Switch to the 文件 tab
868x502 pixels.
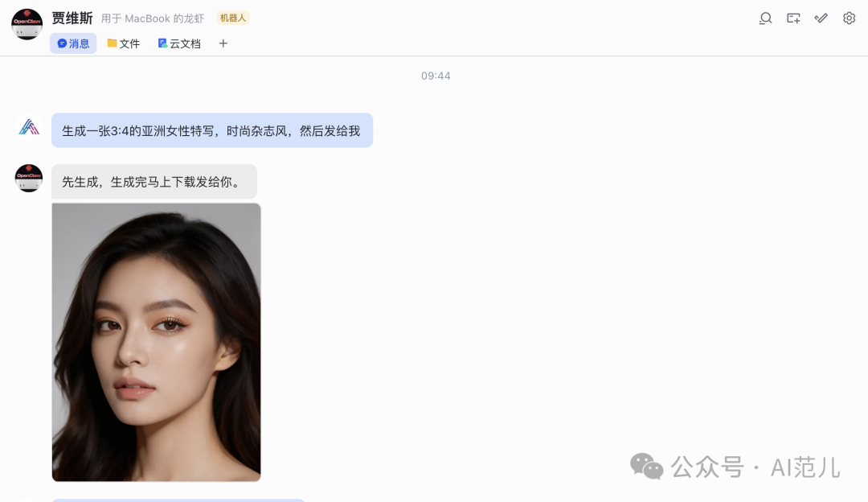[124, 43]
